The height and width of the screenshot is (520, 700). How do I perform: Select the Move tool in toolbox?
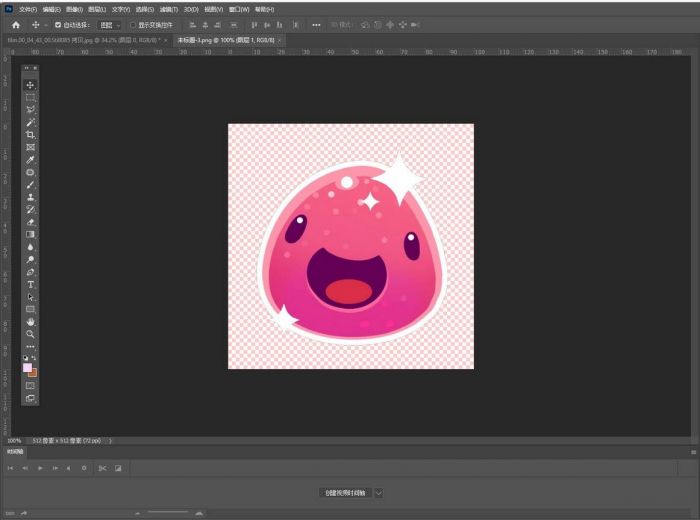30,85
